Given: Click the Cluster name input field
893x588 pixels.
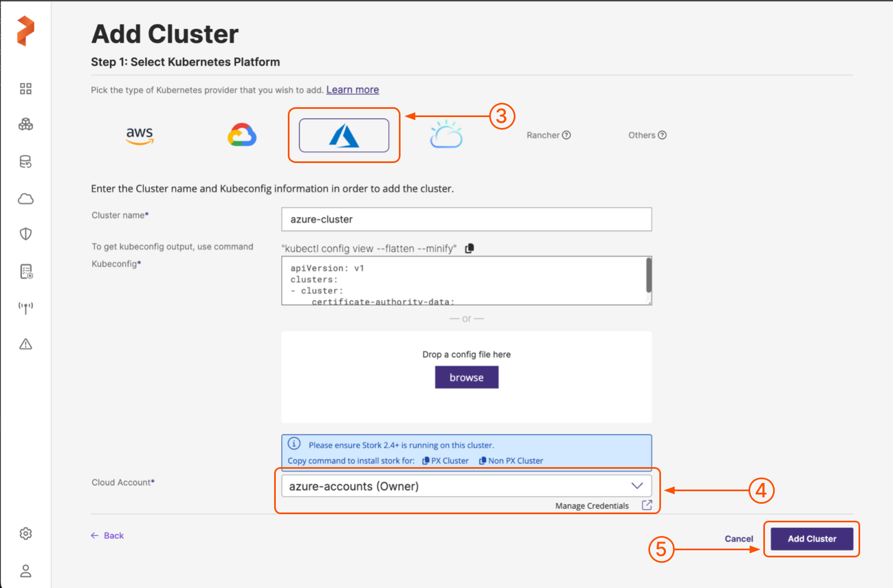Looking at the screenshot, I should 466,219.
